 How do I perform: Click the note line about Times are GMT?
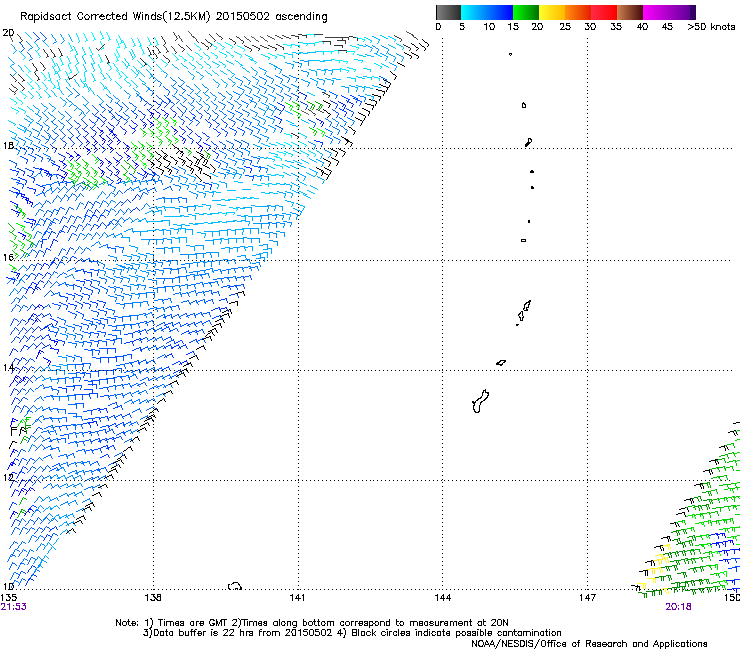(x=312, y=623)
